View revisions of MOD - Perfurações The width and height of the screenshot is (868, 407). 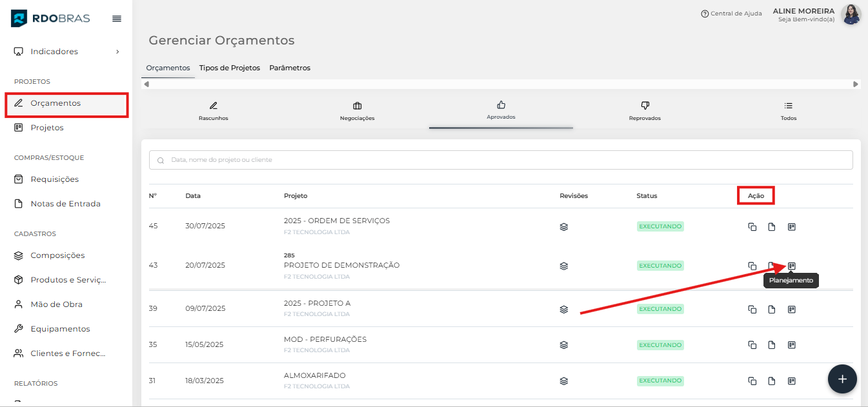tap(563, 345)
